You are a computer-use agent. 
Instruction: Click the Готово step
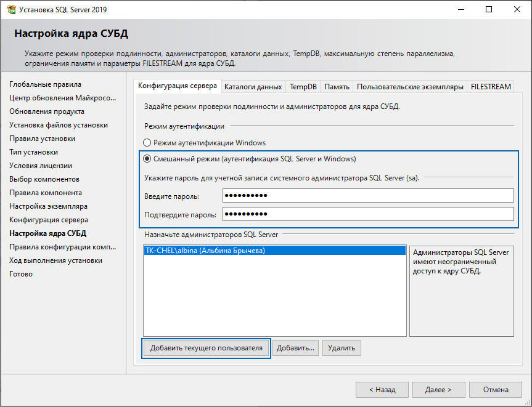pos(21,274)
